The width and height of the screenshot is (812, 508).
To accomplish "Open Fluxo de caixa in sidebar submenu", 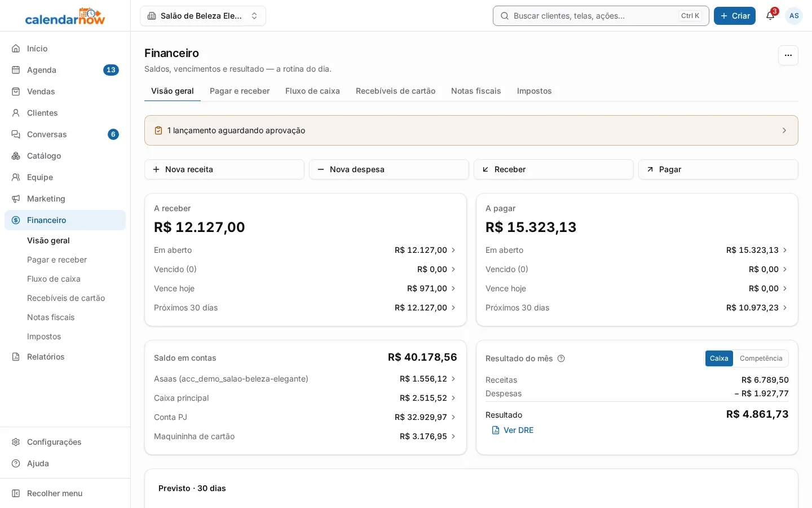I will click(54, 279).
